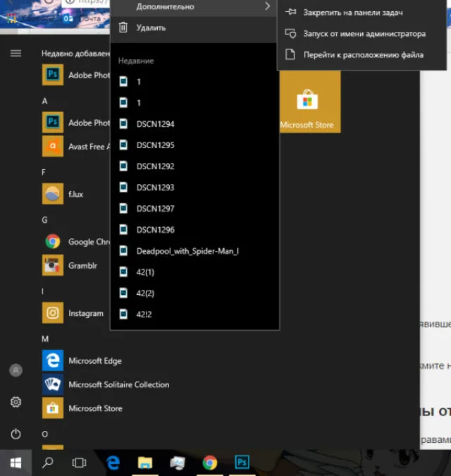This screenshot has width=451, height=476.
Task: Select Удалить in the context menu
Action: (x=194, y=28)
